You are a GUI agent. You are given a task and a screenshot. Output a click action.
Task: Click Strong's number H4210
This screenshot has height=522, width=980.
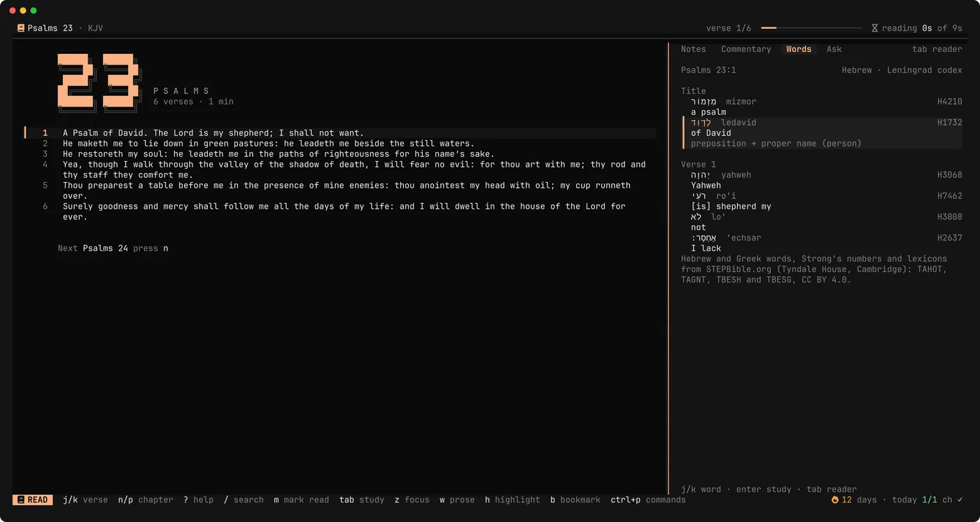click(x=950, y=102)
